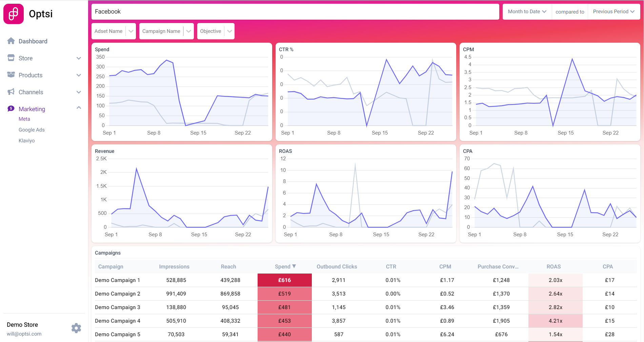Sort by the Outbound Clicks column header

click(337, 267)
